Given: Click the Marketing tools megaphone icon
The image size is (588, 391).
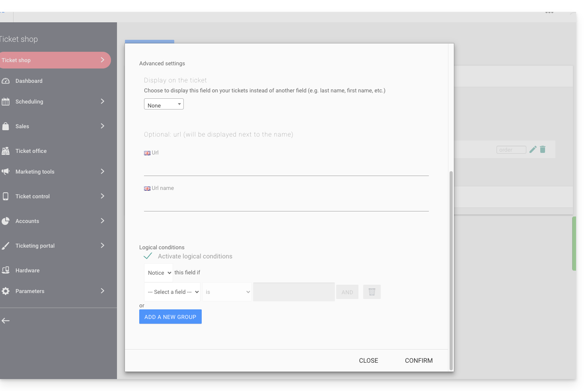Looking at the screenshot, I should pyautogui.click(x=6, y=172).
